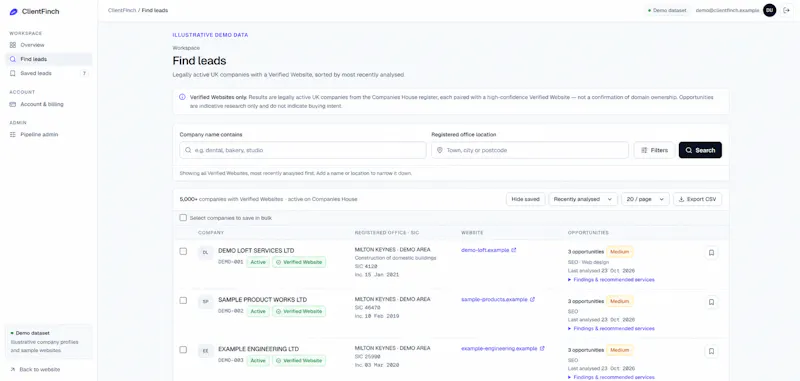Click Active badge for DEMO-002

(258, 311)
